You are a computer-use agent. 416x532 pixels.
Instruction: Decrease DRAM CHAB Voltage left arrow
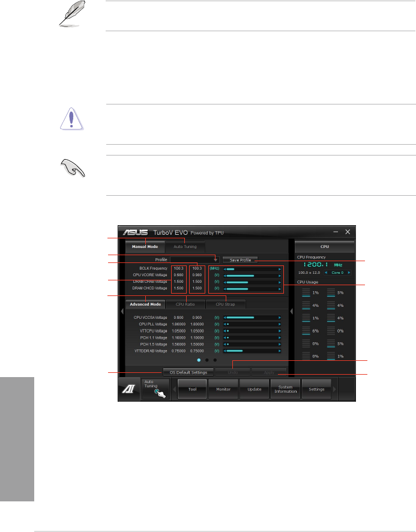coord(225,282)
